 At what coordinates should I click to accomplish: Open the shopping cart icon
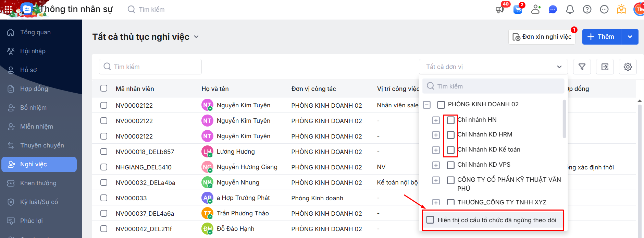tap(518, 9)
